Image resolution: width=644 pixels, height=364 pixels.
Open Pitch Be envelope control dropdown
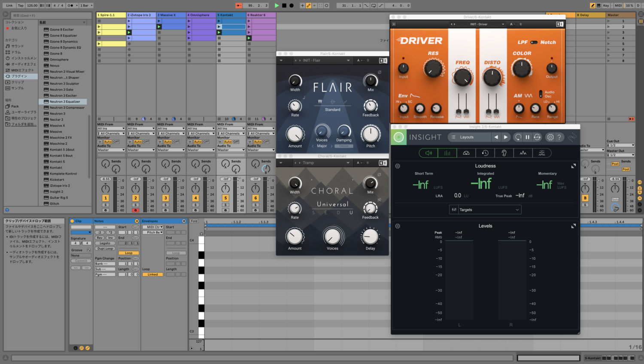(153, 232)
